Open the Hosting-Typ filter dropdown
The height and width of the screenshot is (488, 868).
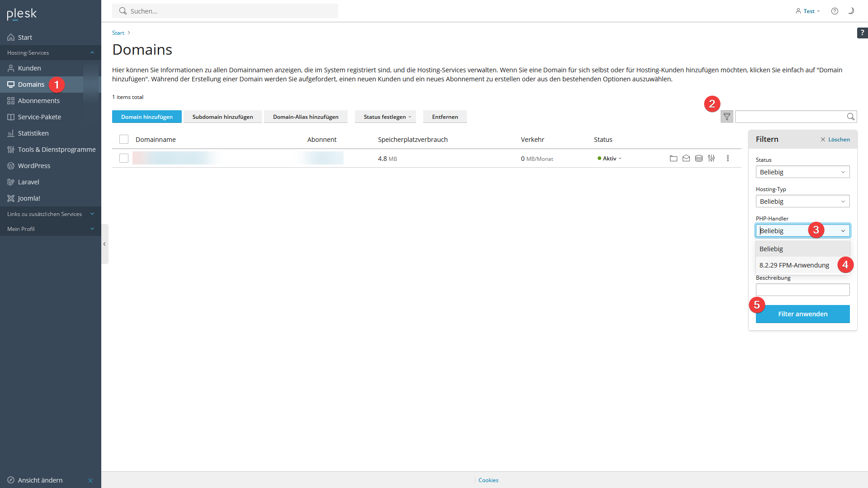click(x=802, y=201)
